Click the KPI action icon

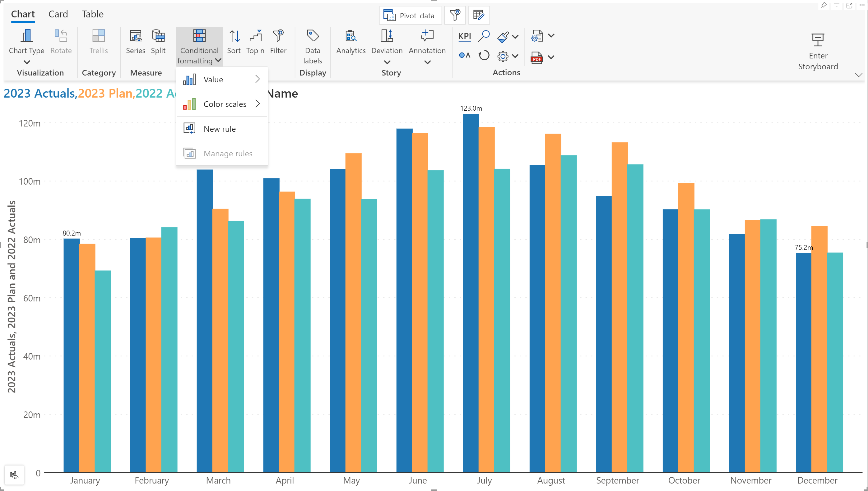[x=464, y=36]
